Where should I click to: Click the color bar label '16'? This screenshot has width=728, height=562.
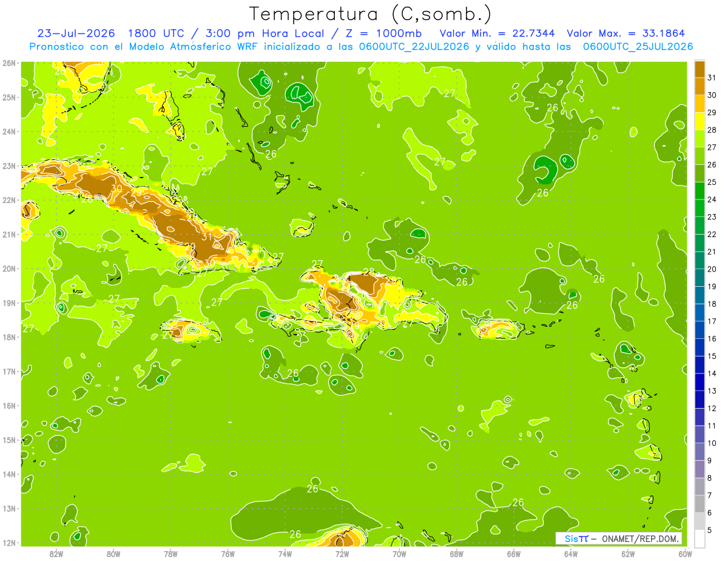point(712,338)
